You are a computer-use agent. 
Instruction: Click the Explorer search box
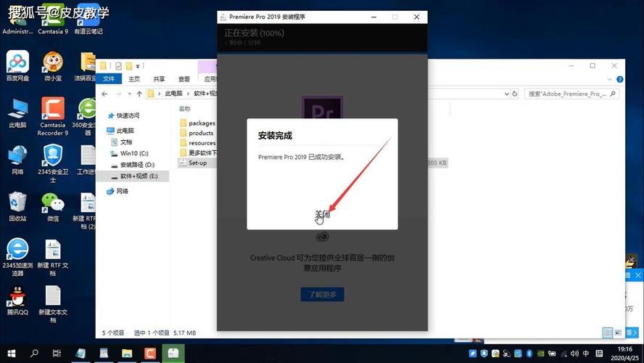(571, 94)
